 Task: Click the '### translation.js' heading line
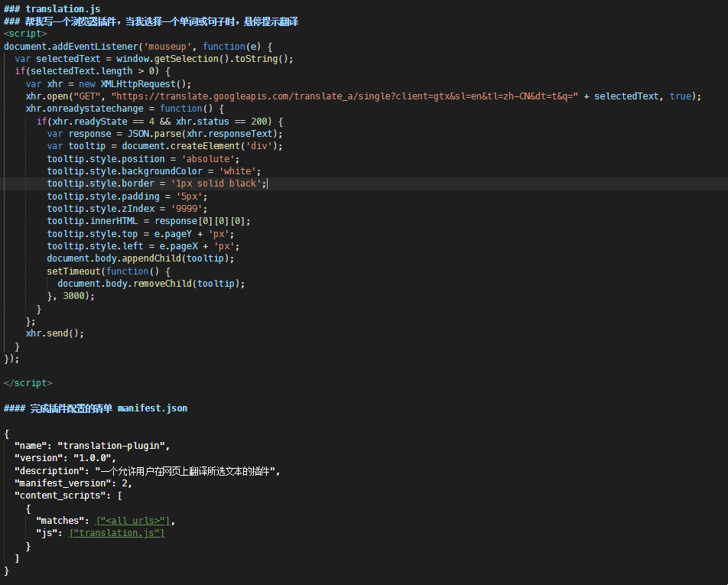tap(52, 9)
